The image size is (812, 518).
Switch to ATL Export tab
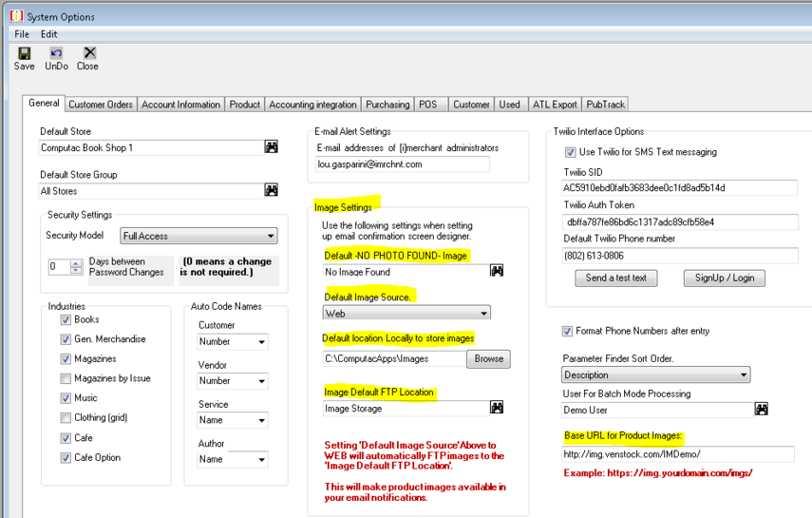(555, 105)
